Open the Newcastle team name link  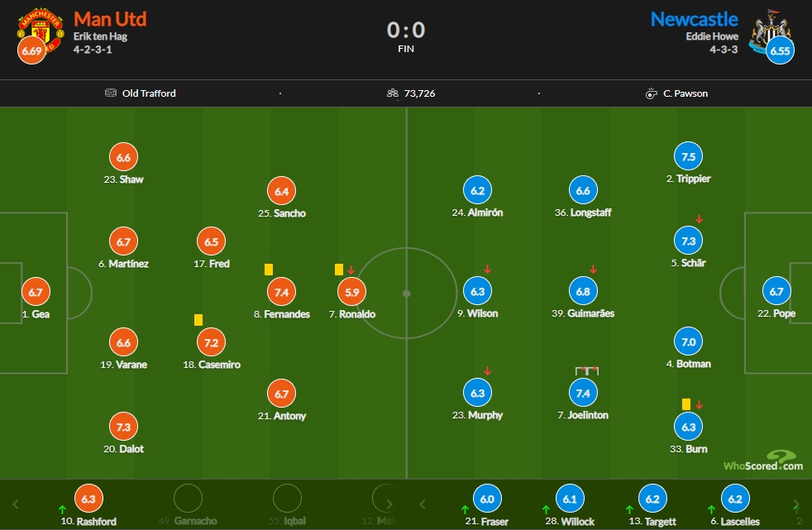[x=694, y=19]
